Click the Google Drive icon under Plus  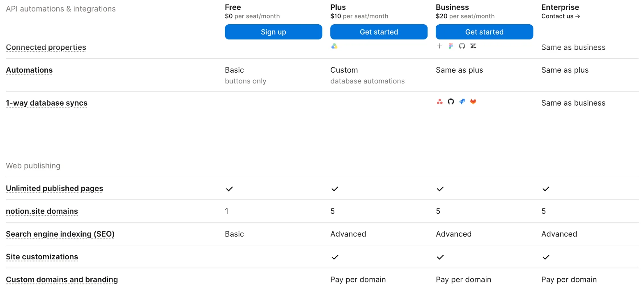334,46
